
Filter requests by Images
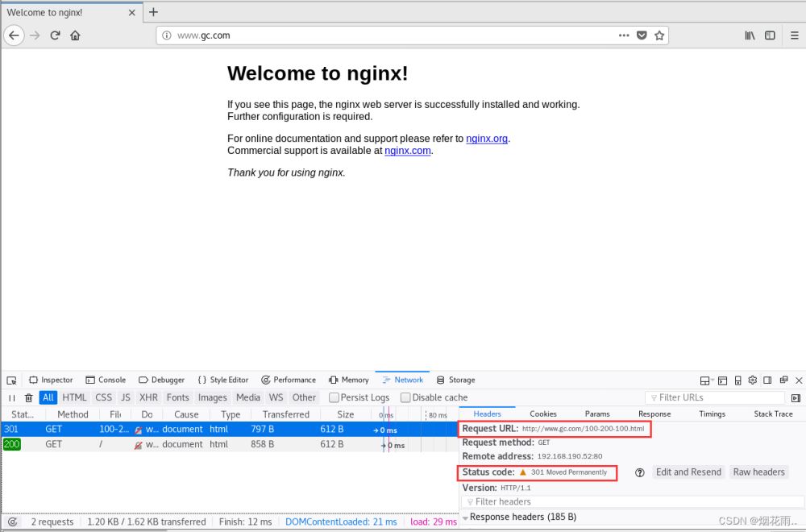point(212,397)
